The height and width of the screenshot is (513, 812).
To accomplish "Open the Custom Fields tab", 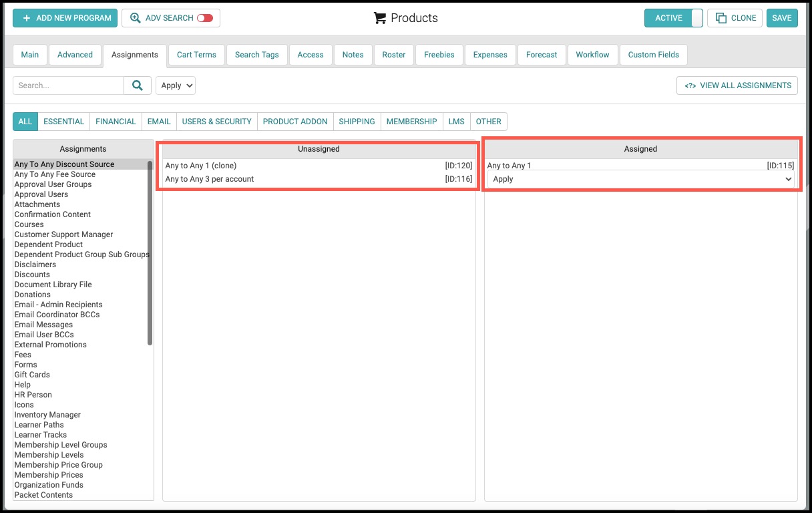I will pyautogui.click(x=654, y=55).
